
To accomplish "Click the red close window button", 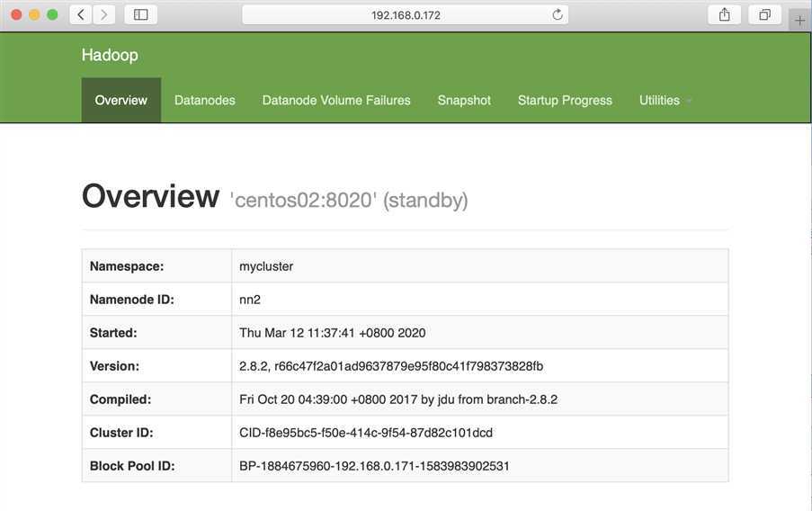I will point(16,14).
